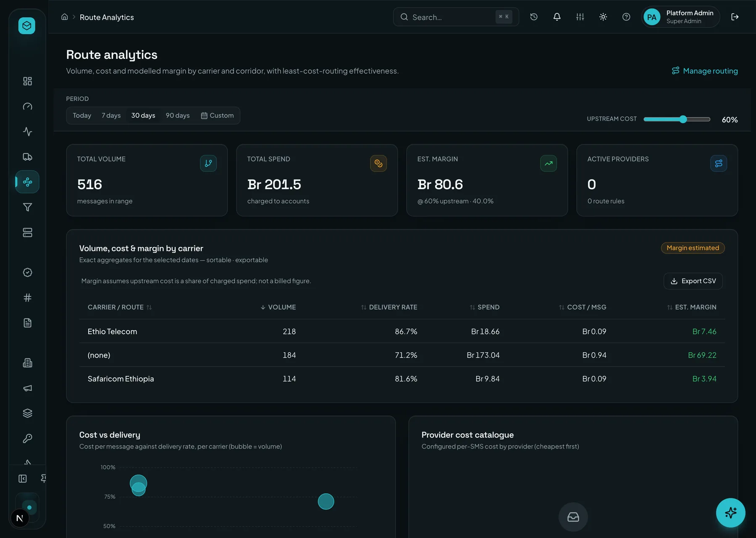The width and height of the screenshot is (756, 538).
Task: Click the logout icon in header
Action: coord(735,17)
